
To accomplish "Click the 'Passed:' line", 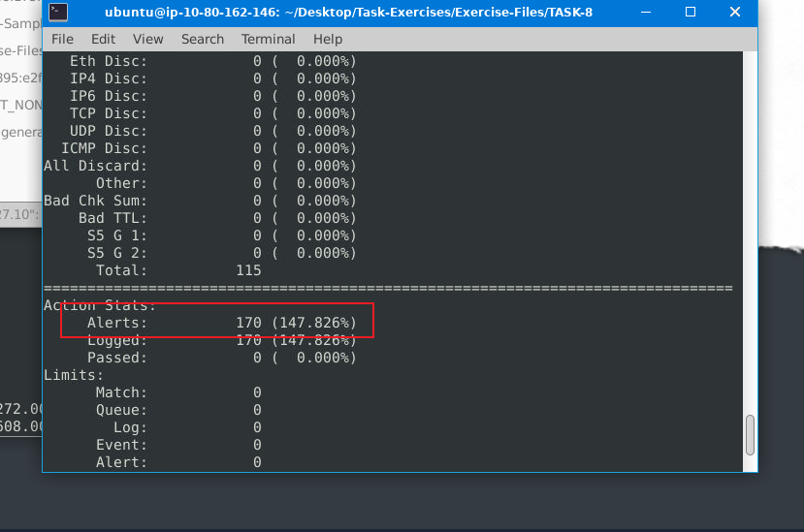I will pos(221,358).
